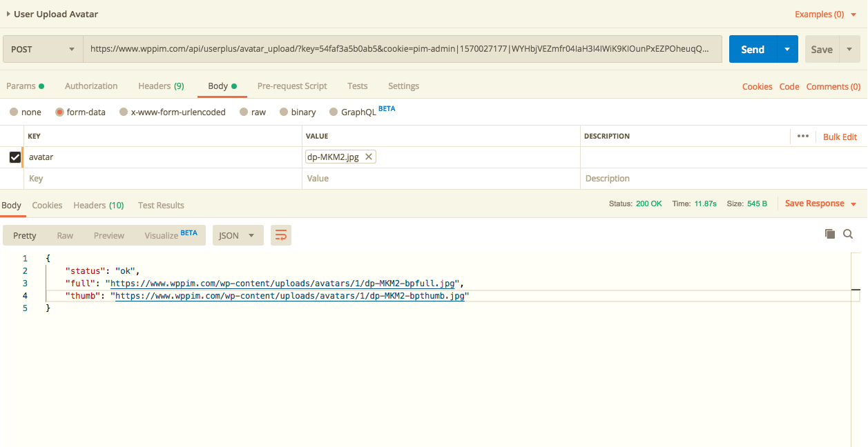Viewport: 868px width, 447px height.
Task: Remove dp-MKM2.jpg using its X icon
Action: [369, 157]
